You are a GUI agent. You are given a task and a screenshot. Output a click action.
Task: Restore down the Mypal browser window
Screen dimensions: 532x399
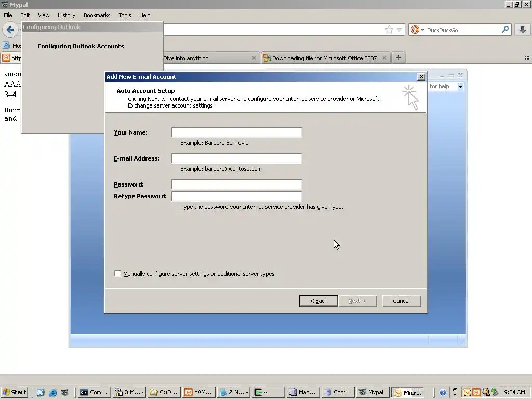tap(517, 4)
